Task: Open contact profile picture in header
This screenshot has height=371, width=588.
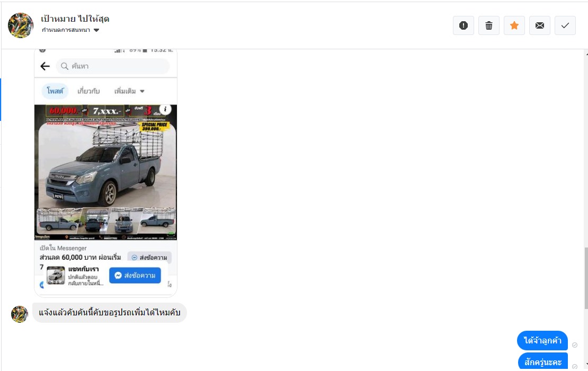Action: pos(21,25)
